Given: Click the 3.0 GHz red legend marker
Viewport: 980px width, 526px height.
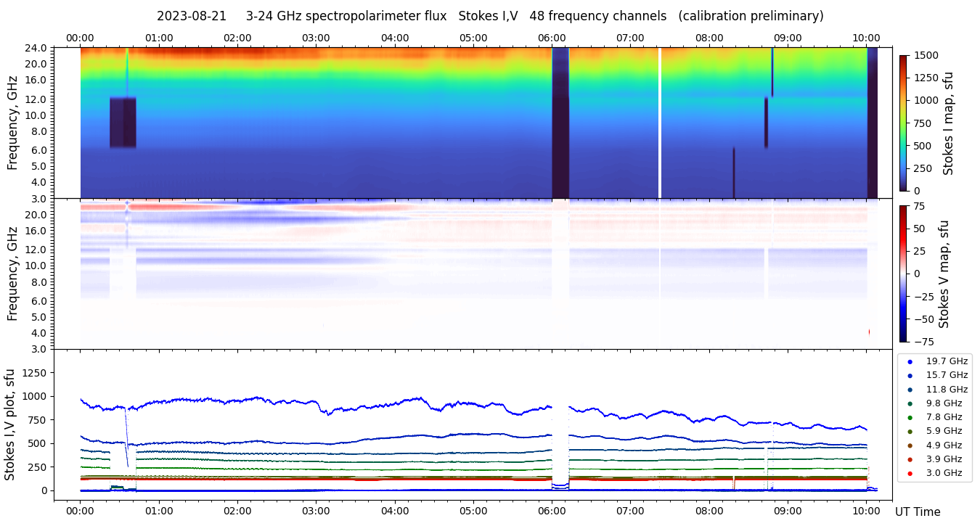Looking at the screenshot, I should (x=910, y=473).
